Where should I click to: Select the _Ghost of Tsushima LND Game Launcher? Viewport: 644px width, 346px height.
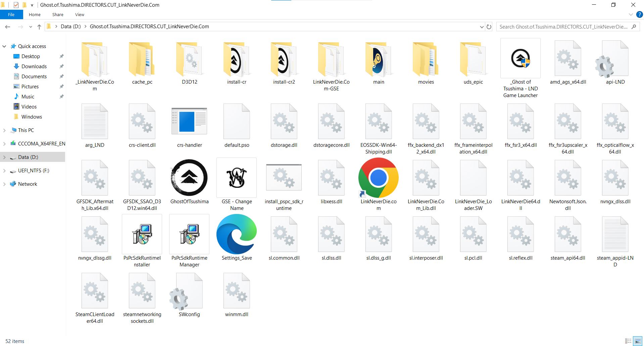(520, 59)
